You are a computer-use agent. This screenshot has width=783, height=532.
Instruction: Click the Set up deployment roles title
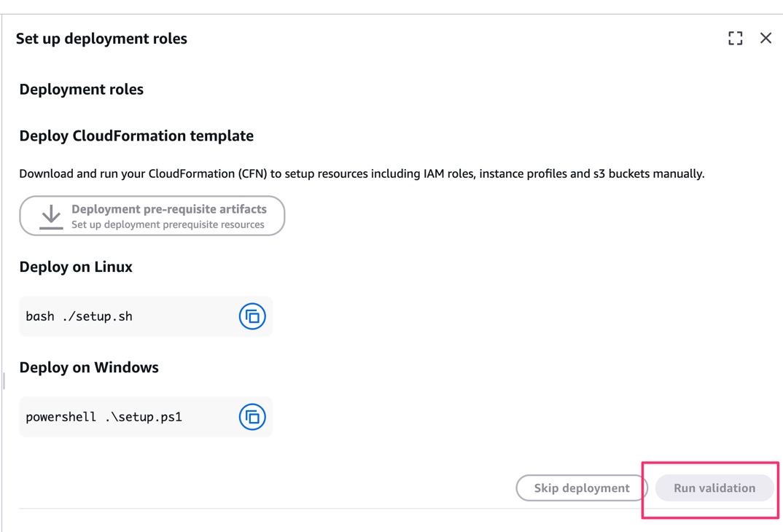click(x=101, y=39)
